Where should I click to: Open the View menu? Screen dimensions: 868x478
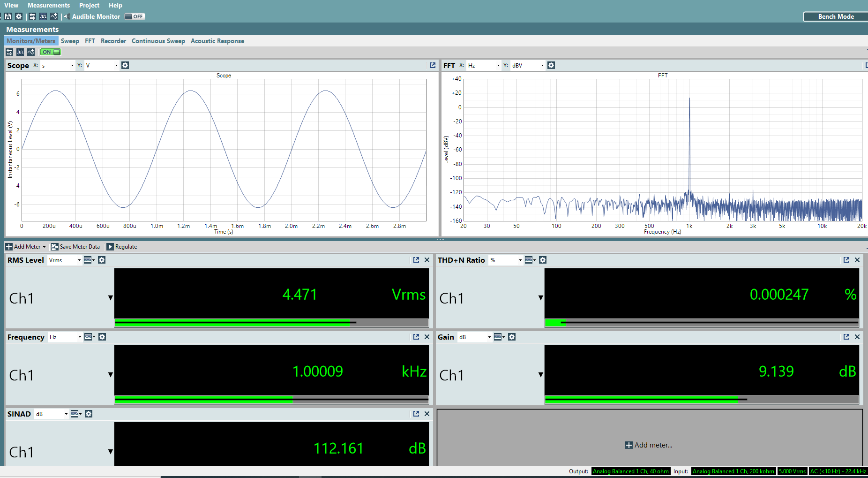pyautogui.click(x=11, y=5)
